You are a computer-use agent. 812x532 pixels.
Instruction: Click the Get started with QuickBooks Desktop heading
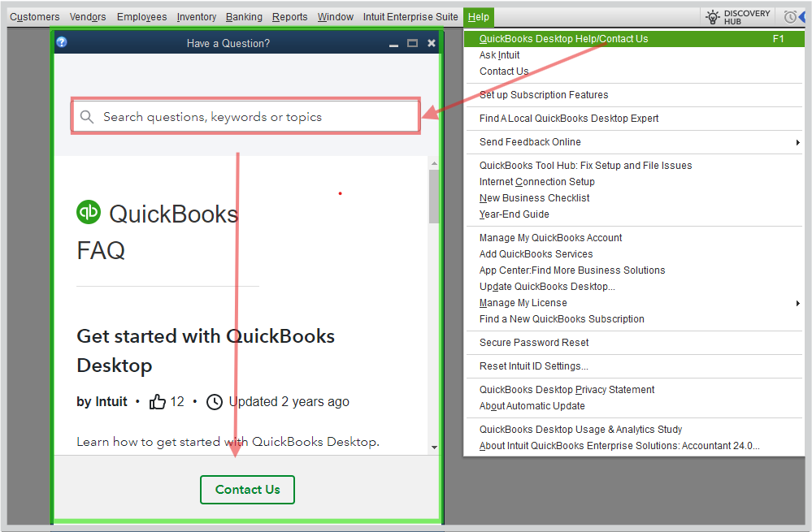(206, 351)
